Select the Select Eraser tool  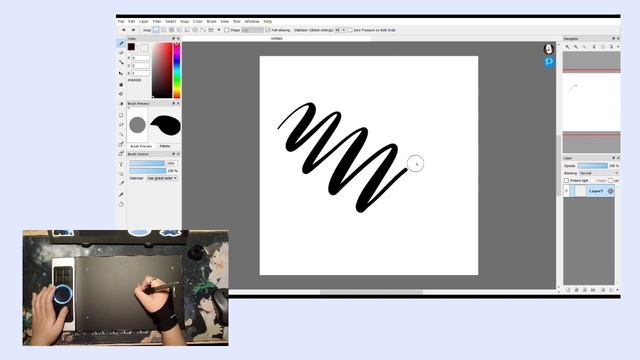121,154
